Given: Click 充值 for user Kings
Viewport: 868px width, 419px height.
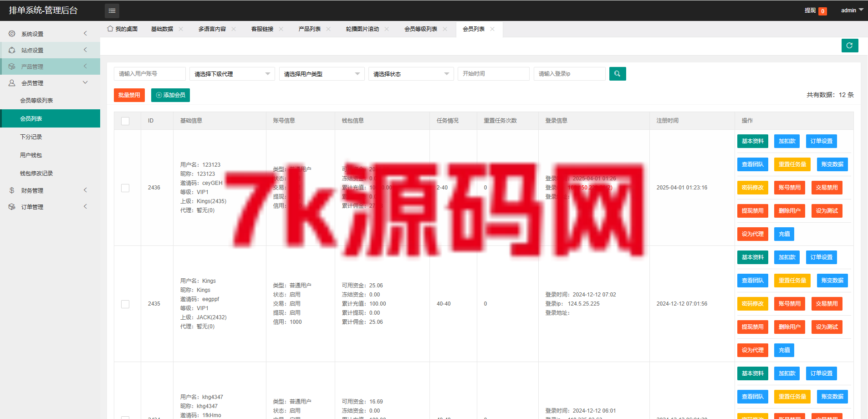Looking at the screenshot, I should (x=784, y=350).
